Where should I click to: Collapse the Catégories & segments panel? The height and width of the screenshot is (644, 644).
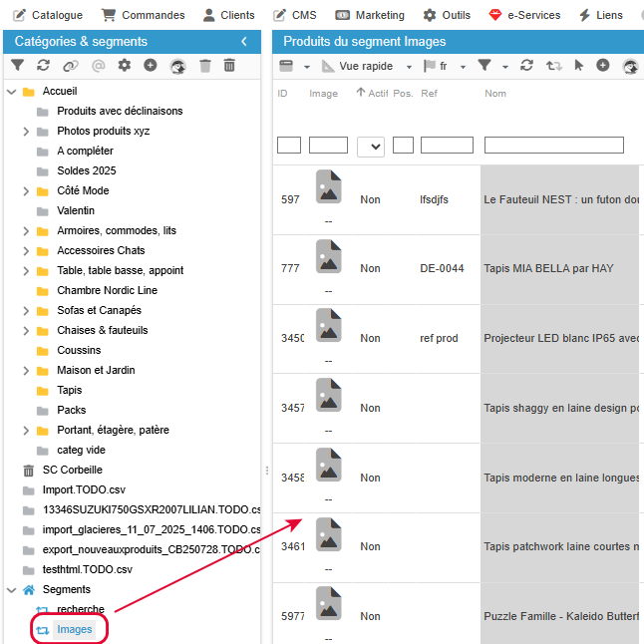point(244,42)
